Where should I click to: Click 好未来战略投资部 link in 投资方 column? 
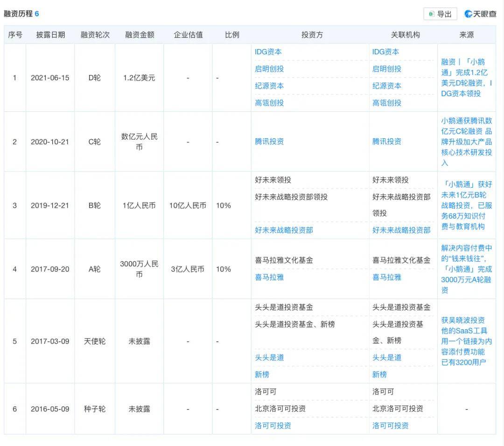[284, 230]
